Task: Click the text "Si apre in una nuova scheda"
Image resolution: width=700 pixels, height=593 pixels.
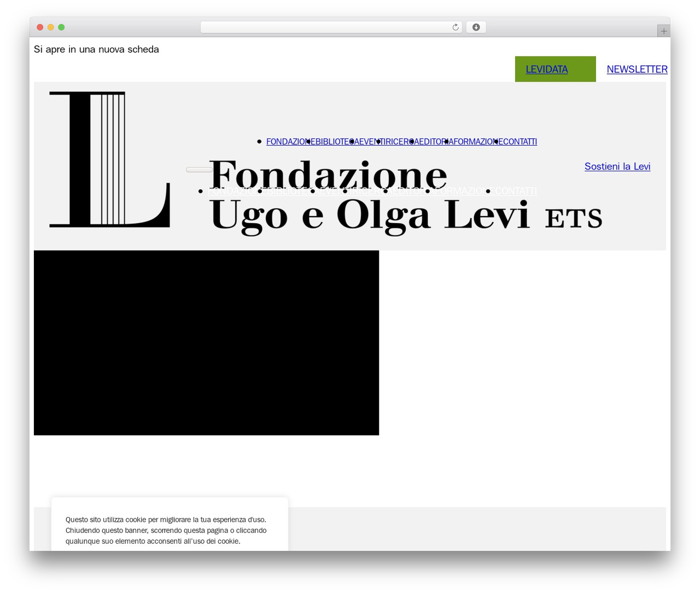Action: click(x=96, y=49)
